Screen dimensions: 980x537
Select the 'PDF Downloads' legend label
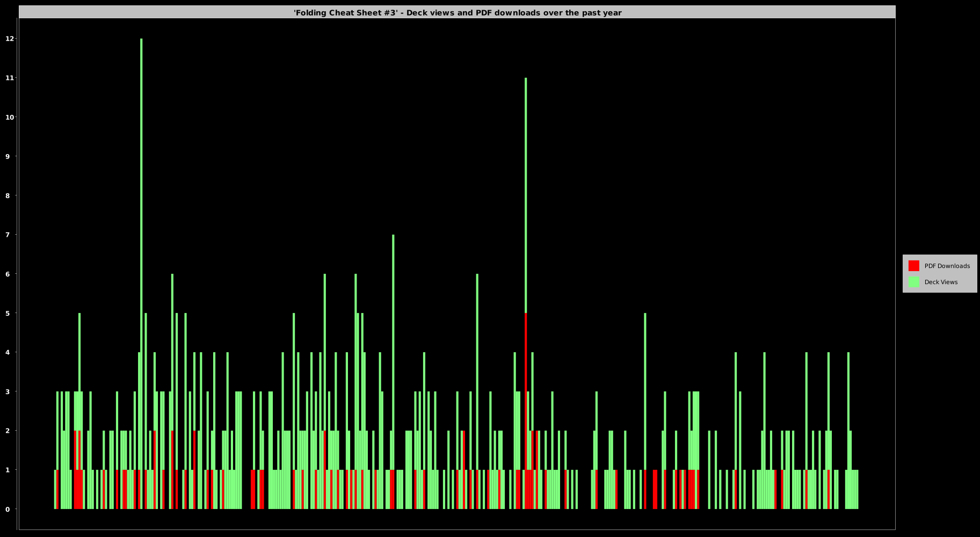(947, 266)
